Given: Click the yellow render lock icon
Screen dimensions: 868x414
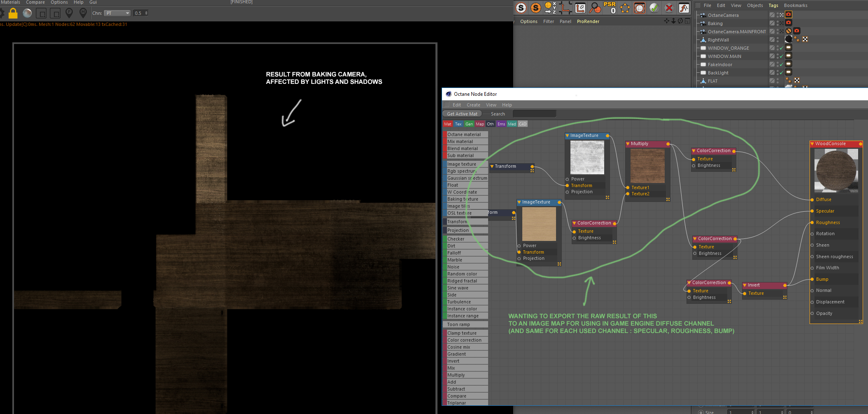Looking at the screenshot, I should (x=13, y=13).
